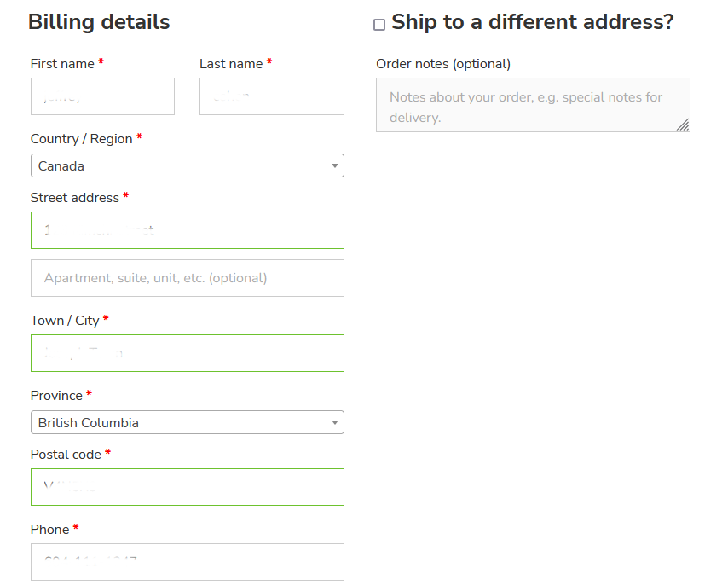
Task: Click the Province dropdown arrow icon
Action: [x=334, y=422]
